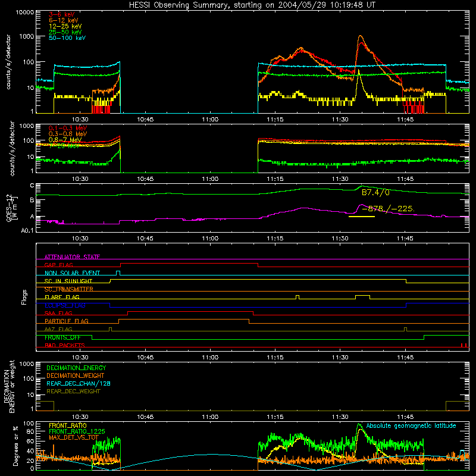This screenshot has height=476, width=476.
Task: Click the "GOES-12" vertical axis label
Action: coord(9,208)
